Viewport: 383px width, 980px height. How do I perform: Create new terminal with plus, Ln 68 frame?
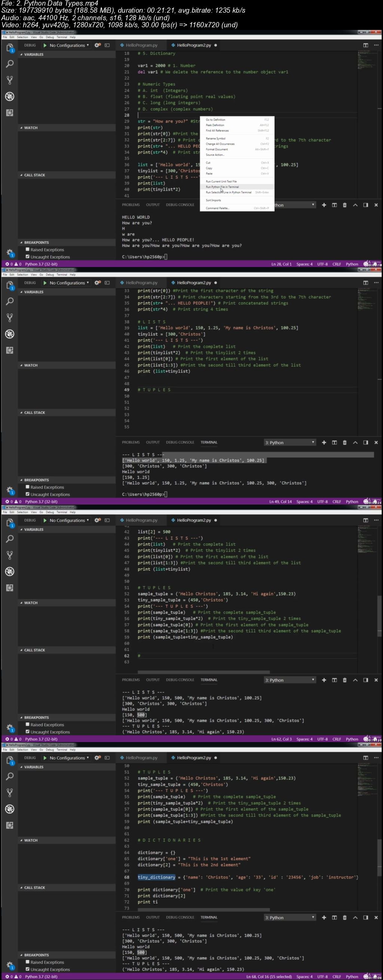324,918
